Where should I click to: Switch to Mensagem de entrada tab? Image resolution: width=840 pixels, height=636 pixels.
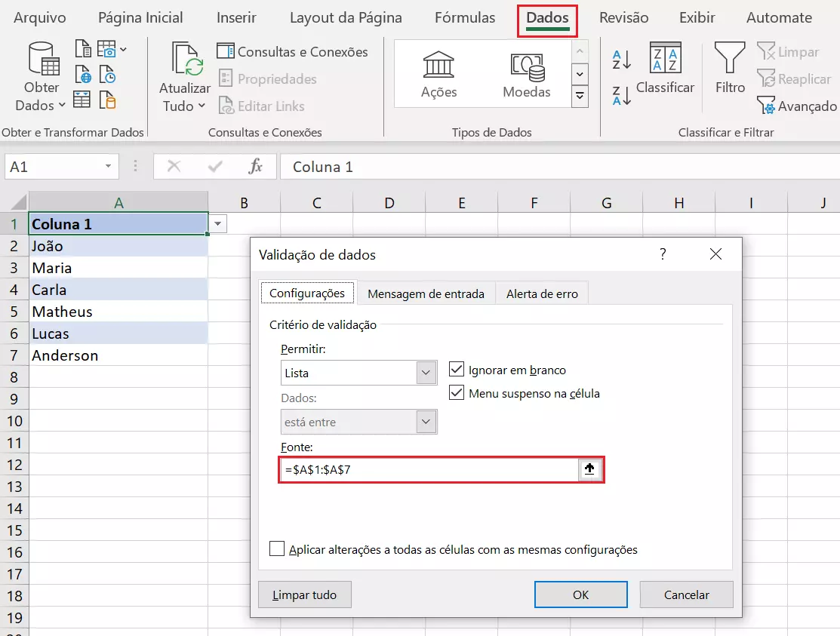click(x=426, y=293)
